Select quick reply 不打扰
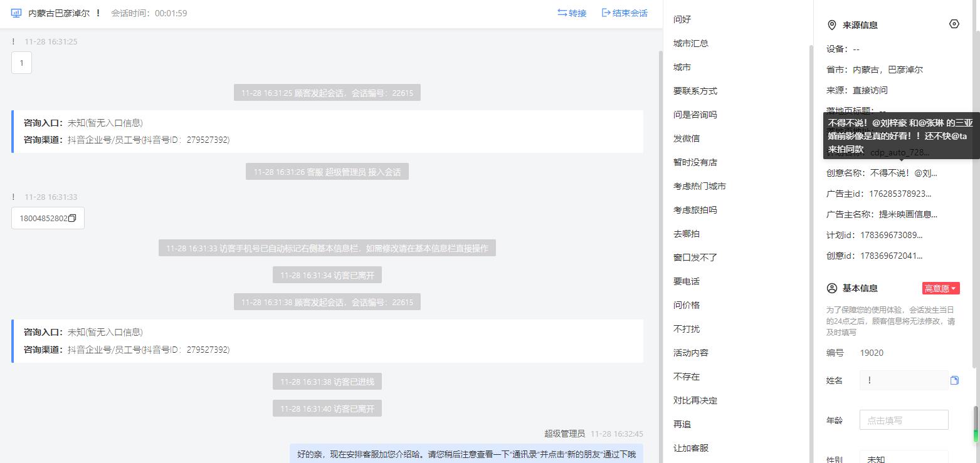 687,329
